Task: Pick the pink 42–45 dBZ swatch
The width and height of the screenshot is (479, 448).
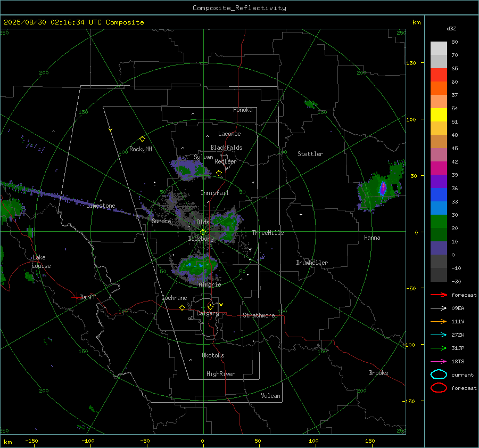Action: tap(439, 155)
